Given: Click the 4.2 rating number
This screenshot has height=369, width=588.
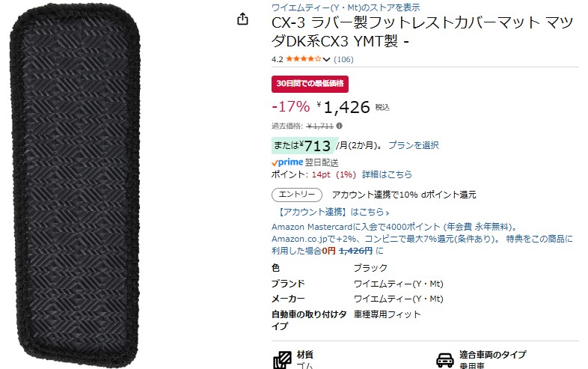Looking at the screenshot, I should (277, 59).
